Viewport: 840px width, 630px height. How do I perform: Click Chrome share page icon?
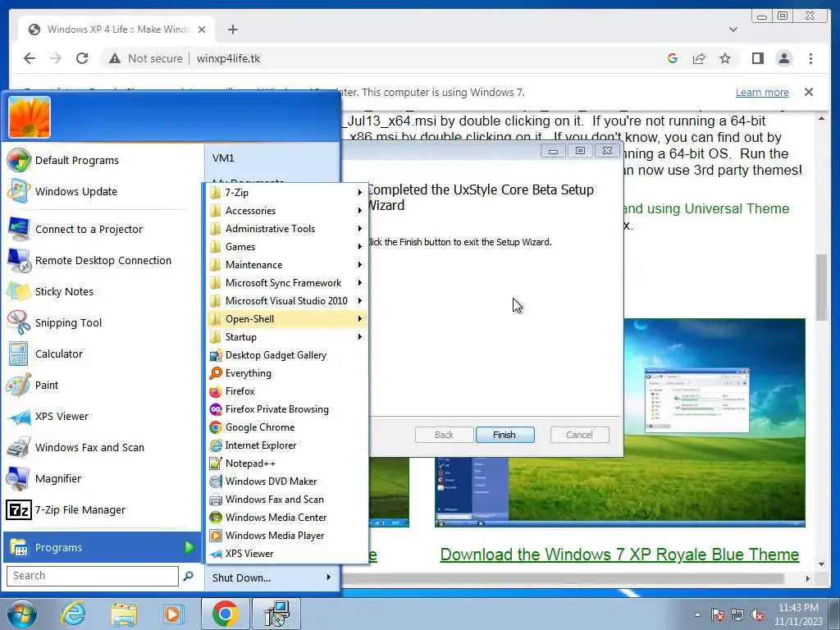pos(699,58)
